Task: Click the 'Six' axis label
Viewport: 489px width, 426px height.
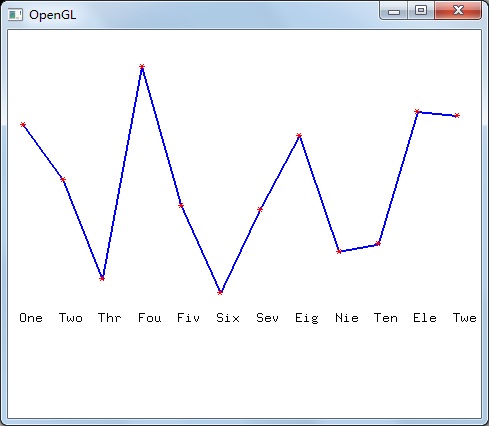Action: pos(228,318)
